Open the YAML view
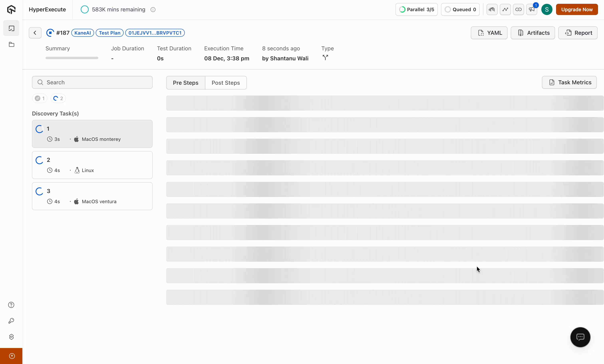Viewport: 604px width, 364px height. point(489,33)
